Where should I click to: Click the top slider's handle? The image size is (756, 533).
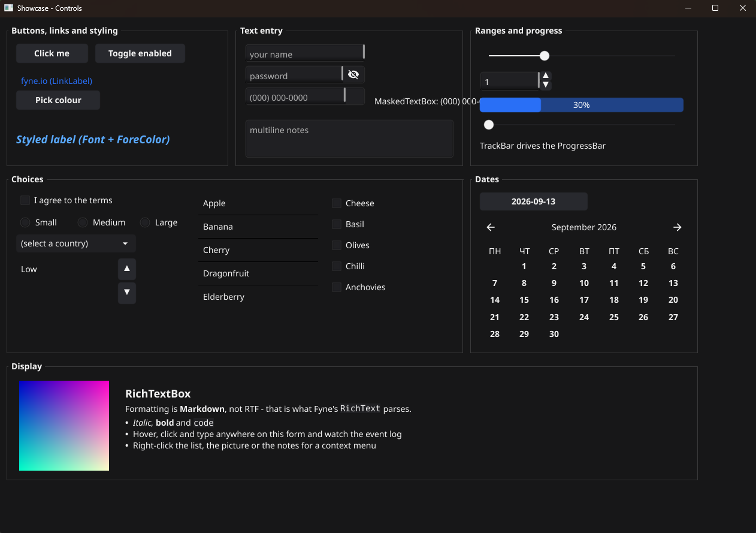545,56
